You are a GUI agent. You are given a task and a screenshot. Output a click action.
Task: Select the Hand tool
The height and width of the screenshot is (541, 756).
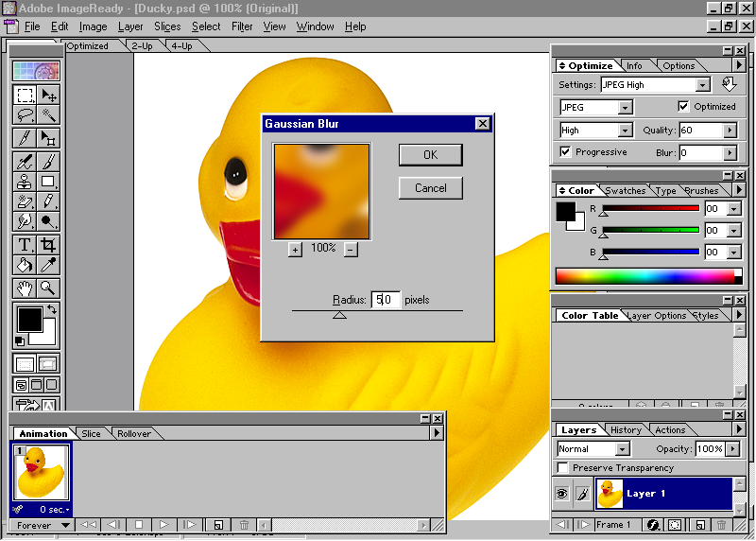[25, 288]
